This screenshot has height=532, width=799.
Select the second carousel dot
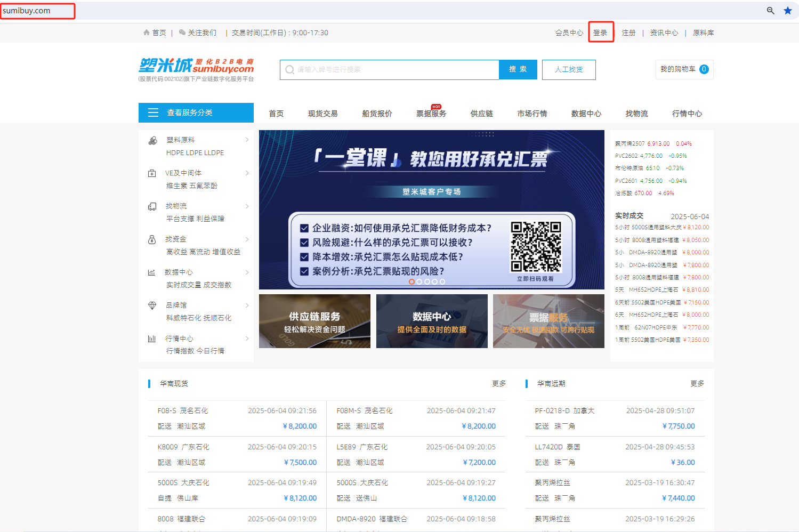pyautogui.click(x=419, y=281)
